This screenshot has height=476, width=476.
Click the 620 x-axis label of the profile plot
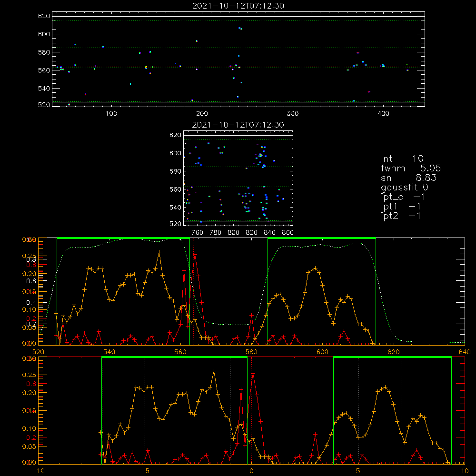tap(394, 352)
